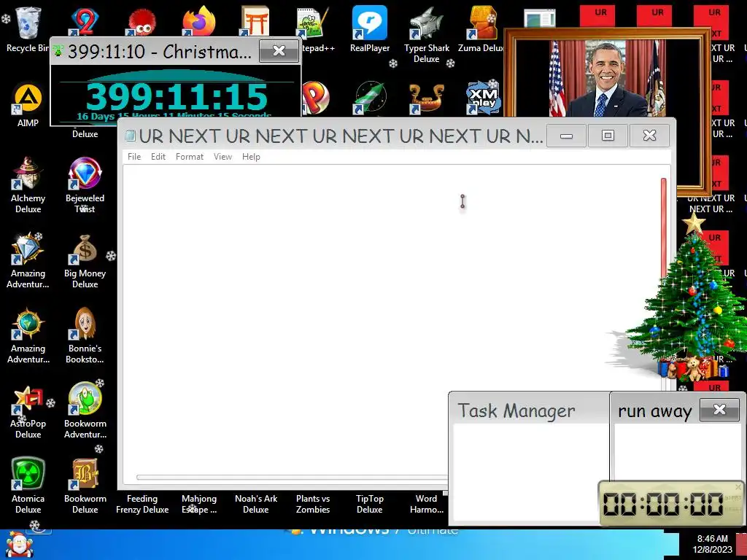Open the Mahjong torii gate icon at top

click(255, 21)
